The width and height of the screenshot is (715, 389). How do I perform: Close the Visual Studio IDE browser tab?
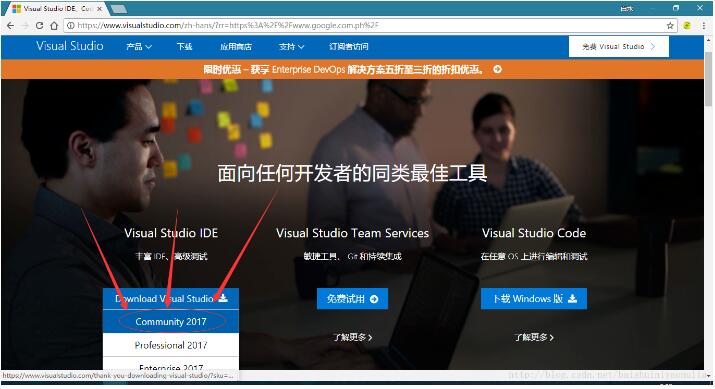[99, 9]
